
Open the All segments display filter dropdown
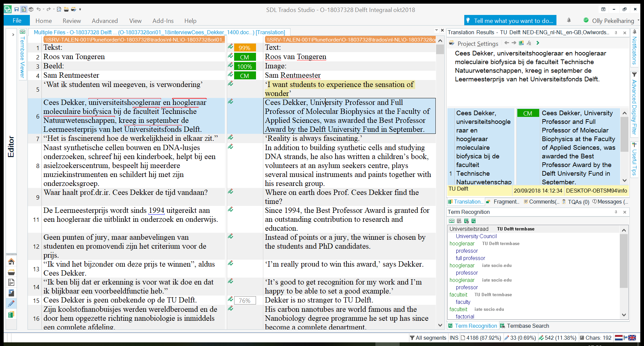(428, 338)
